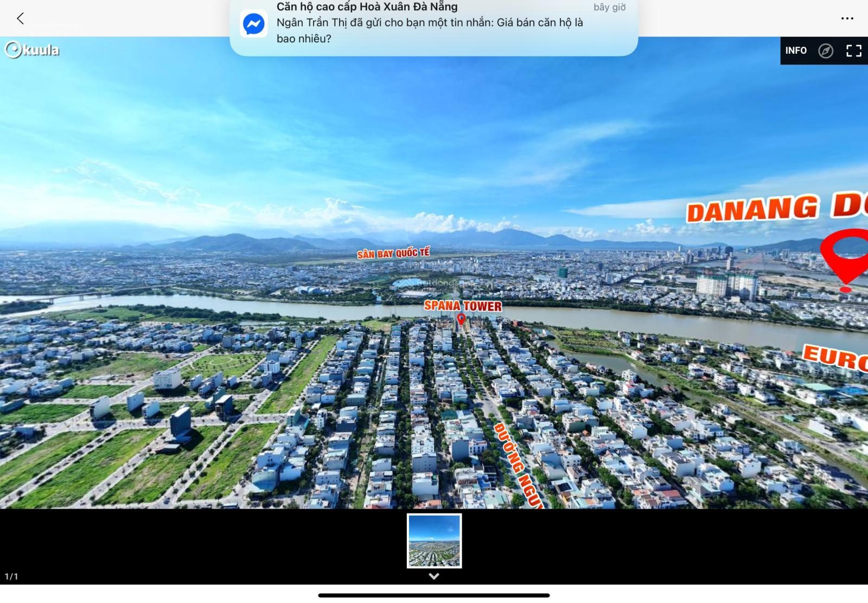Collapse the thumbnail strip with down chevron
This screenshot has height=603, width=868.
click(434, 576)
